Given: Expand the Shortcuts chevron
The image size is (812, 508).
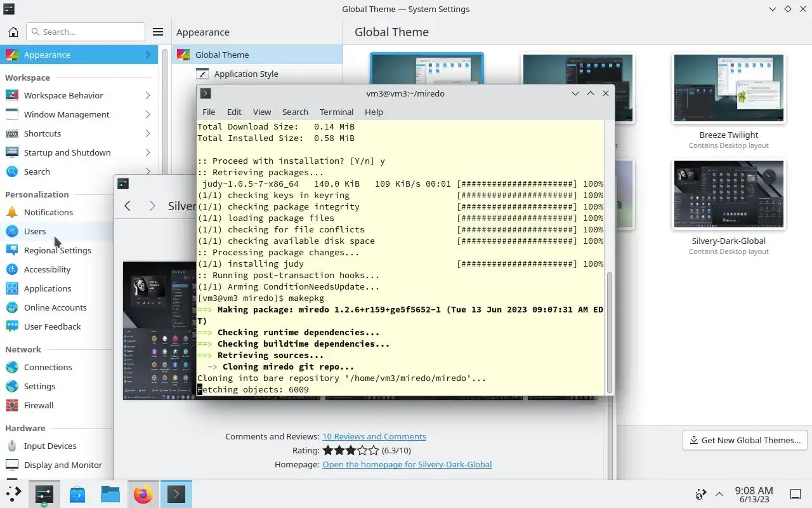Looking at the screenshot, I should (148, 133).
